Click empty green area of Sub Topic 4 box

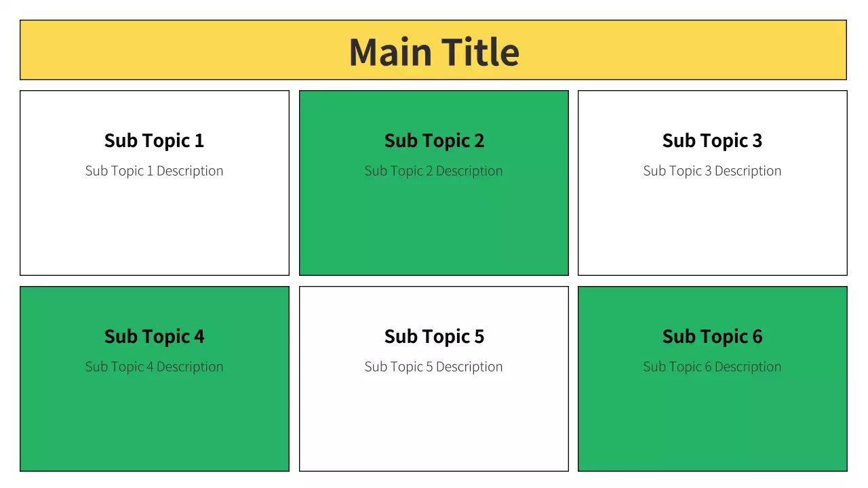pos(154,427)
